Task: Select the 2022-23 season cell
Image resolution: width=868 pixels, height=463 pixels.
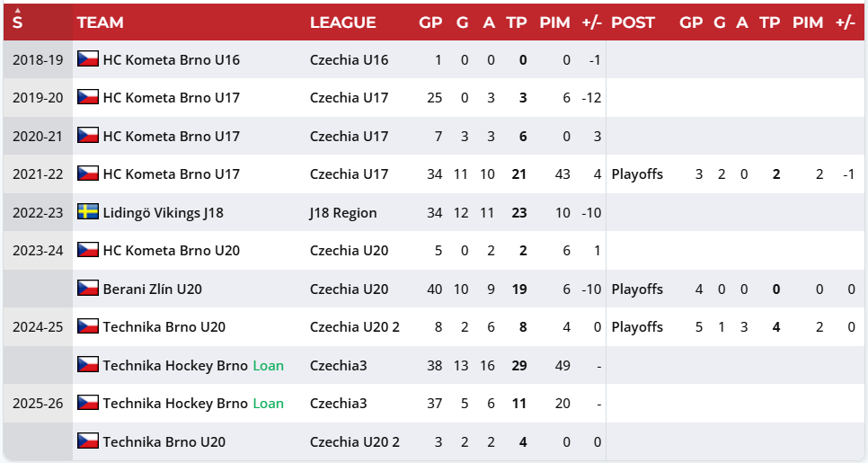Action: (x=39, y=213)
